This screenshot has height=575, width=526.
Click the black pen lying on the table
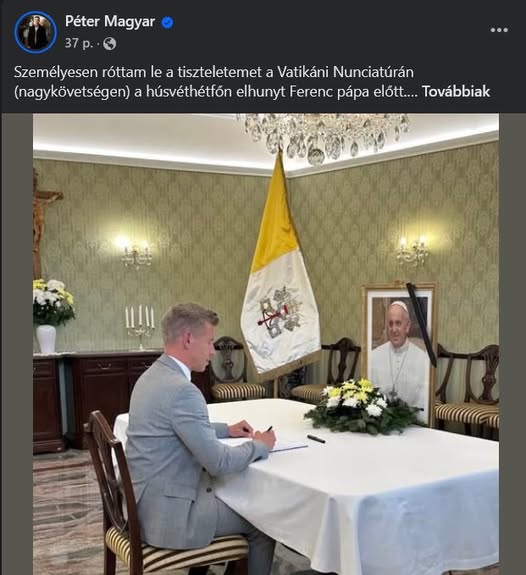tap(316, 439)
